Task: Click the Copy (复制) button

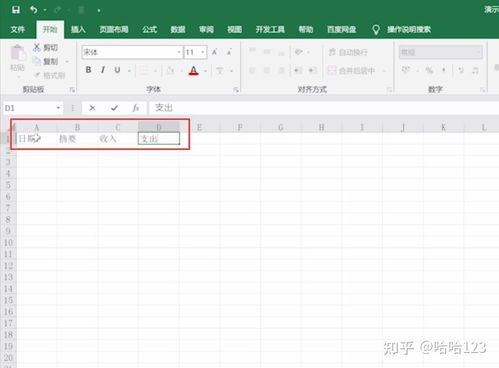Action: point(46,61)
